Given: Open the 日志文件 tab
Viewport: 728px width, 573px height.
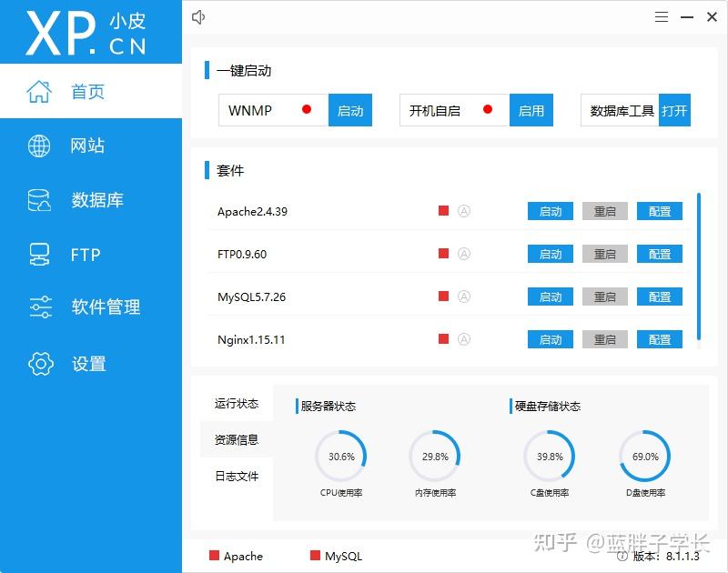Looking at the screenshot, I should click(x=237, y=476).
